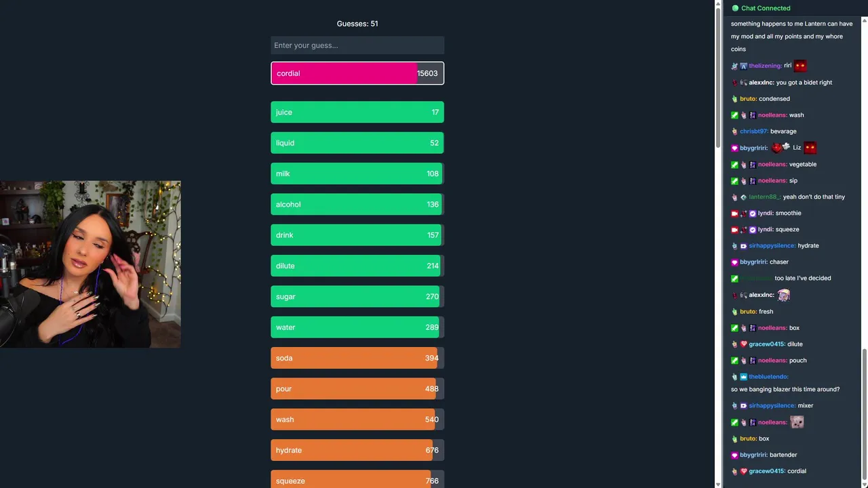
Task: Click heart badge on bbygrlriri's bartender message
Action: pyautogui.click(x=735, y=455)
